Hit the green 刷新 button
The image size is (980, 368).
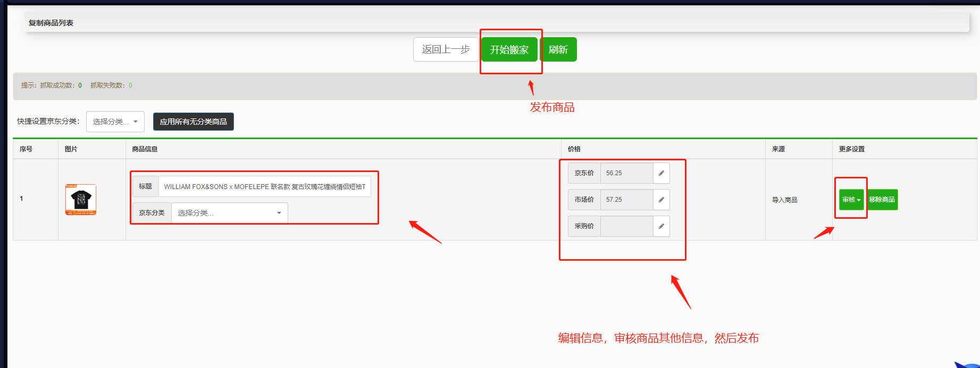pyautogui.click(x=558, y=49)
